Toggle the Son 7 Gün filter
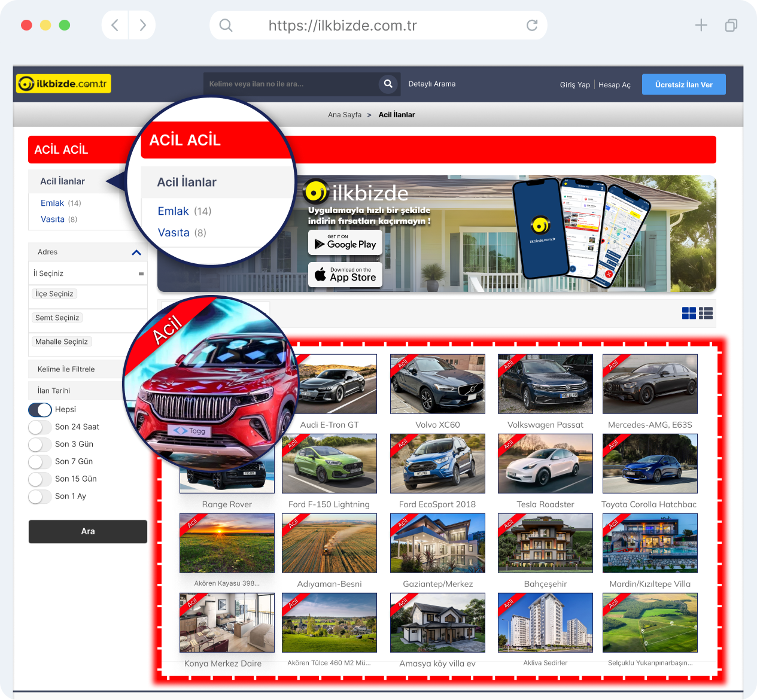This screenshot has width=757, height=700. point(40,462)
